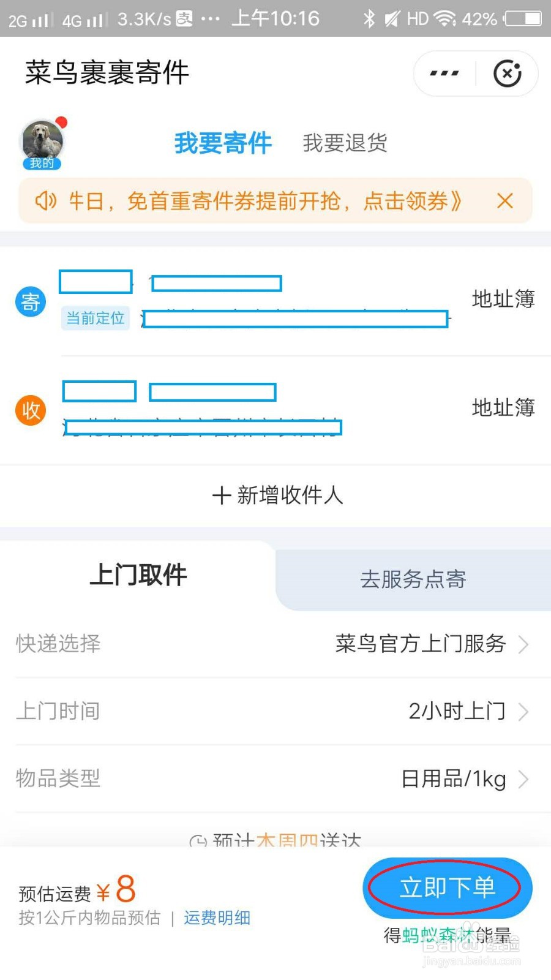Screen dimensions: 551x980
Task: Expand 上门时间 pickup time options
Action: [275, 711]
